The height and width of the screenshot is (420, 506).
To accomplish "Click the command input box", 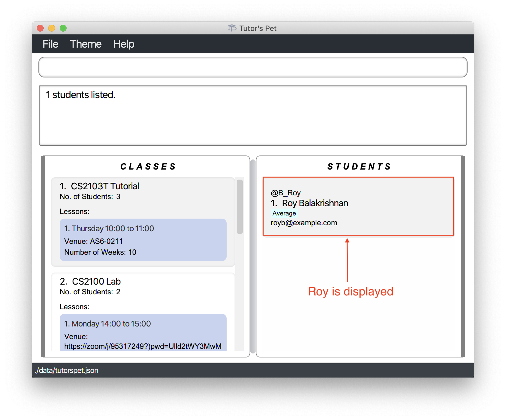I will [x=253, y=67].
